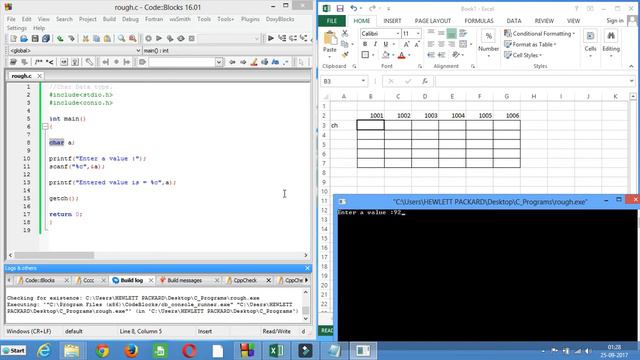Image resolution: width=640 pixels, height=360 pixels.
Task: Click the editor horizontal scrollbar thumb
Action: [x=54, y=255]
